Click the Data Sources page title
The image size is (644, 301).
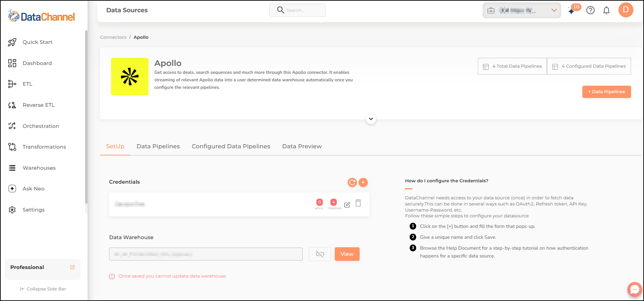click(127, 10)
